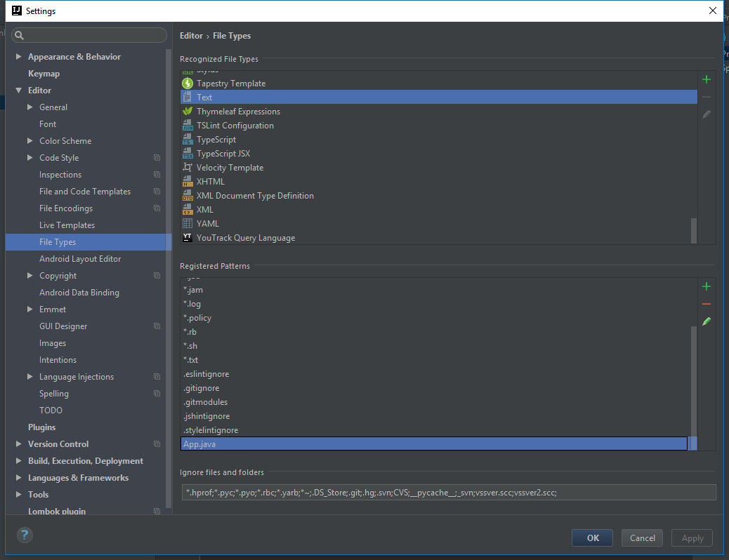Open the Live Templates settings page
The height and width of the screenshot is (560, 729).
[x=67, y=225]
